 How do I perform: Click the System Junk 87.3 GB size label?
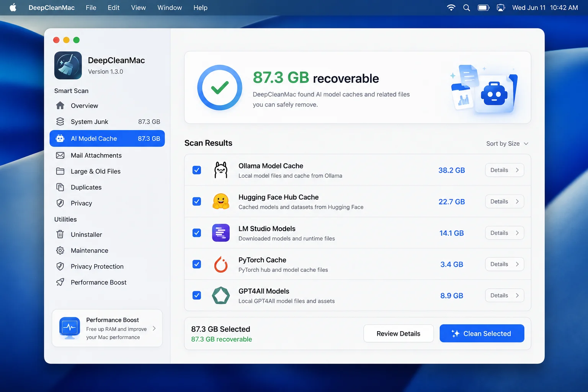click(149, 122)
